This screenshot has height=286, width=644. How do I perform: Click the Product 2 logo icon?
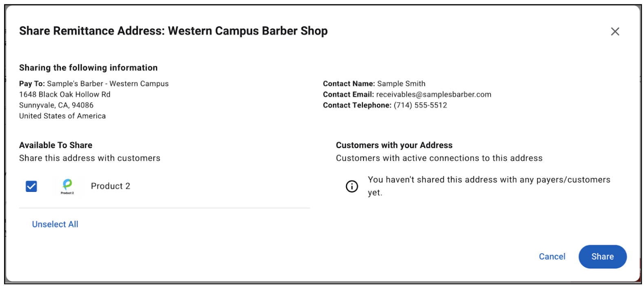[x=67, y=186]
